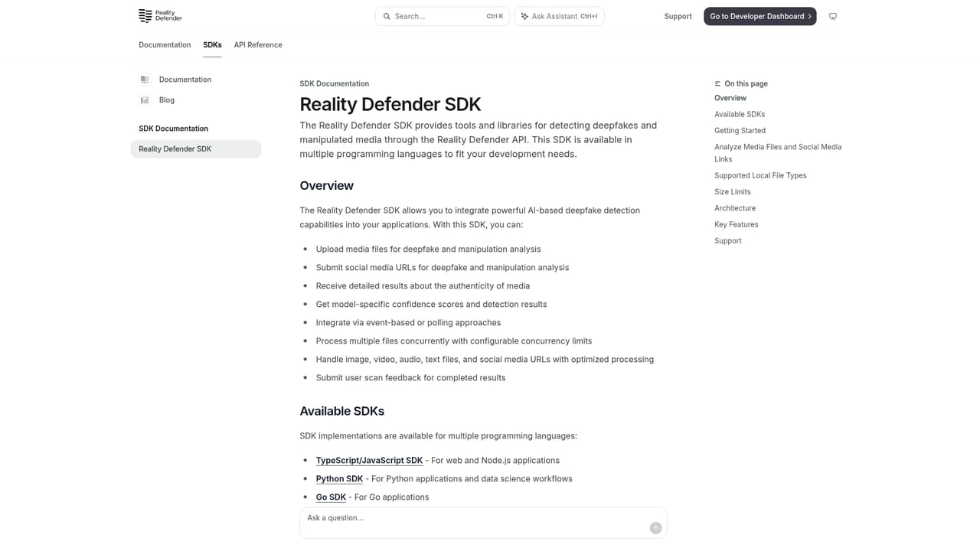Select Reality Defender SDK in the sidebar

click(x=196, y=149)
